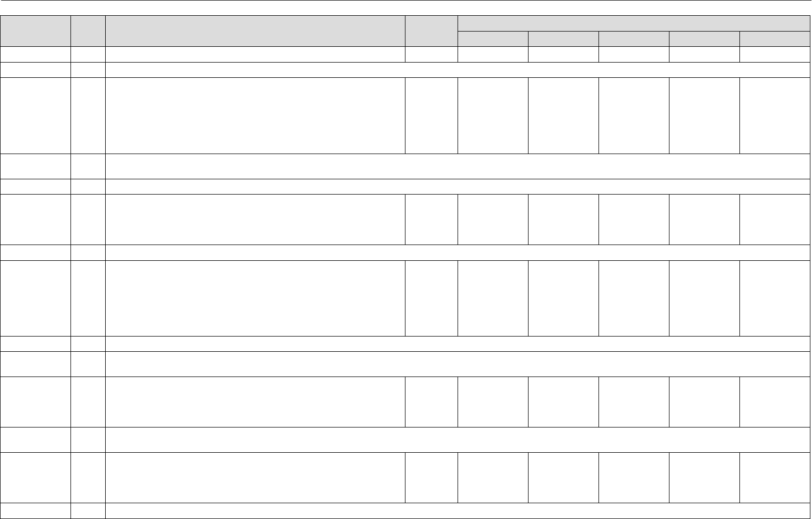Click the first-column cell in the first white row
This screenshot has height=519, width=812.
click(35, 54)
